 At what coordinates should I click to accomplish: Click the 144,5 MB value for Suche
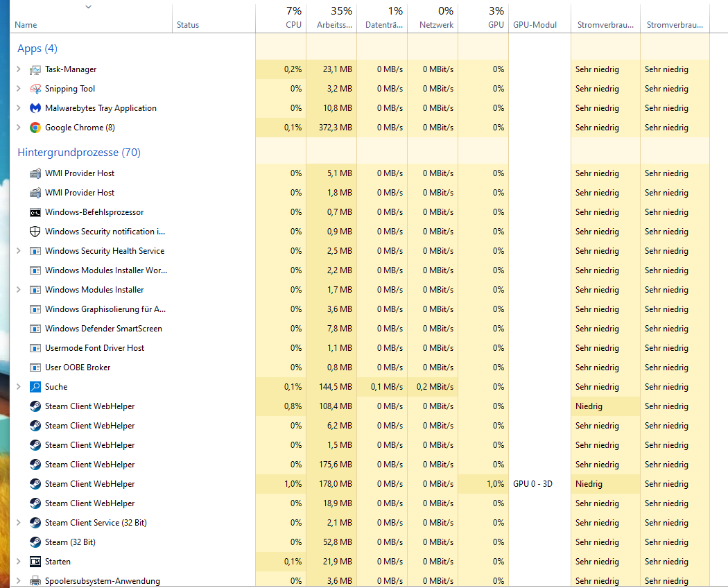335,387
